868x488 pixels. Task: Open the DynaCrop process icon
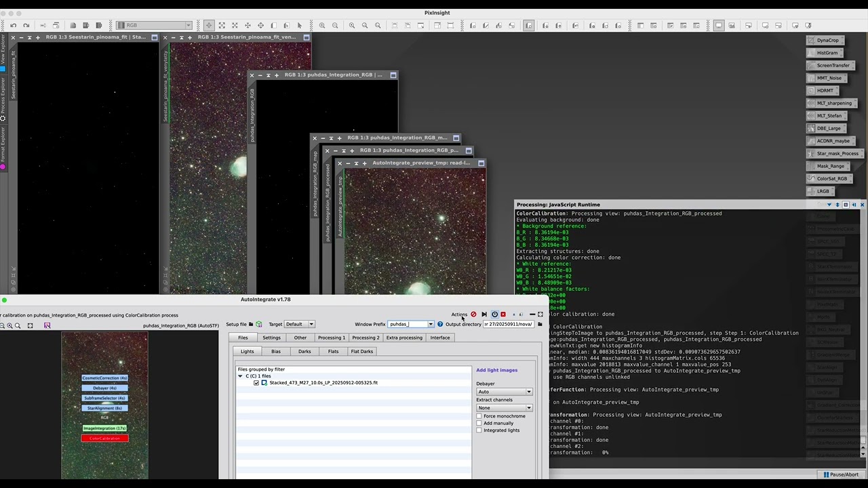click(825, 40)
